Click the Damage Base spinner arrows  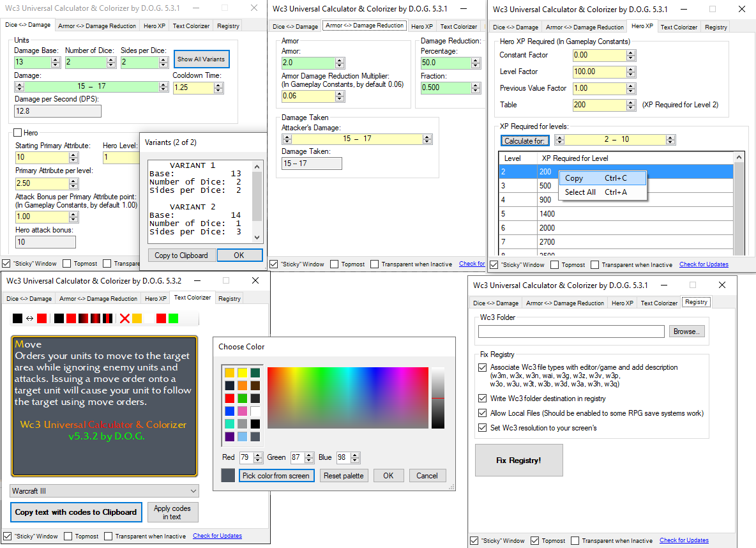[x=56, y=62]
